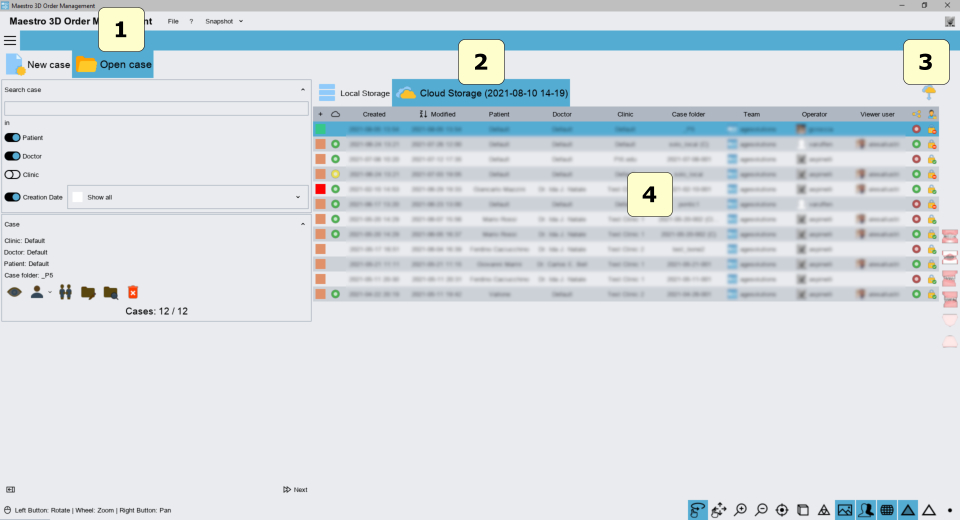The image size is (960, 520).
Task: Click the user permission header icon
Action: (932, 115)
